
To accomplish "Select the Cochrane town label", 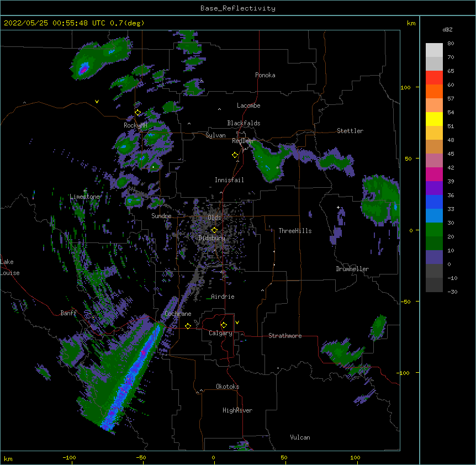I will [178, 314].
